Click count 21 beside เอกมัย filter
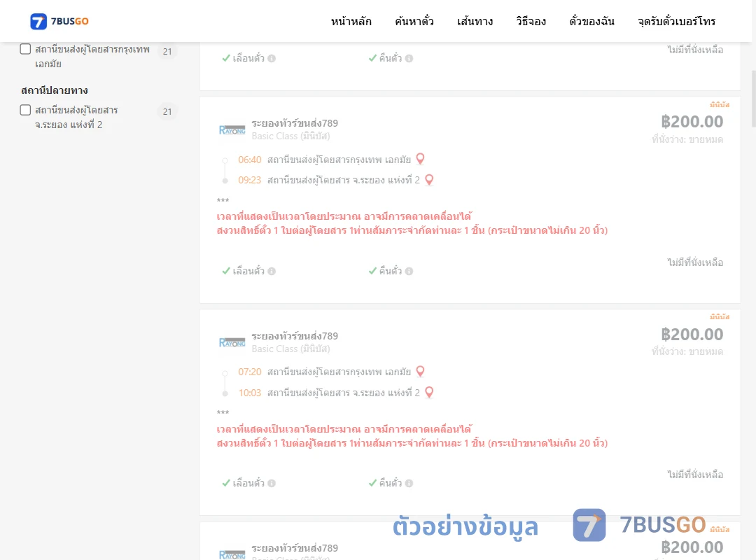756x560 pixels. [167, 51]
